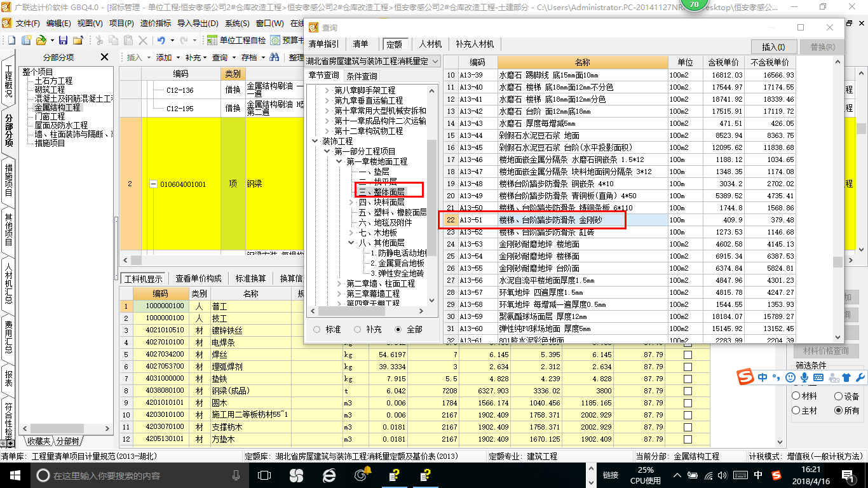Image resolution: width=868 pixels, height=488 pixels.
Task: Open the 文件(F) menu
Action: [28, 24]
